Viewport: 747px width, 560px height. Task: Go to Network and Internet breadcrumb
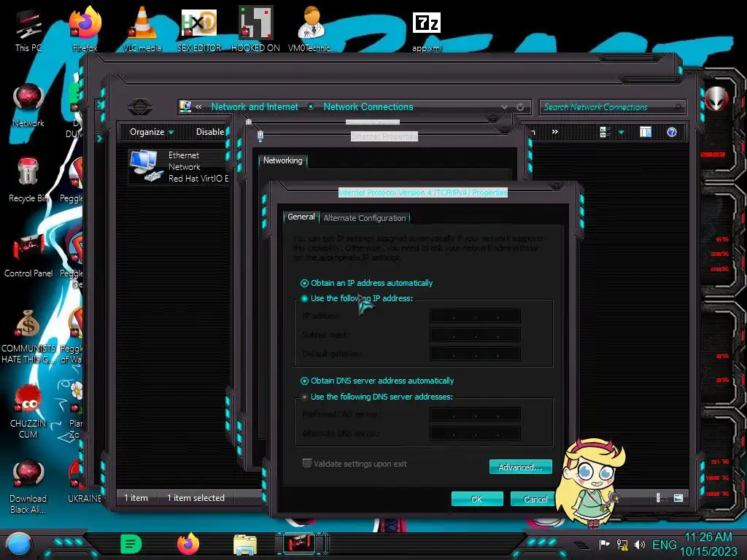tap(255, 106)
